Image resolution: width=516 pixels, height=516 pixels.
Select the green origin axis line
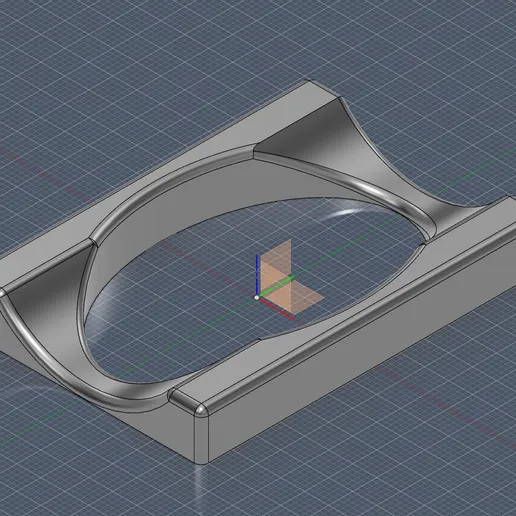[x=277, y=286]
